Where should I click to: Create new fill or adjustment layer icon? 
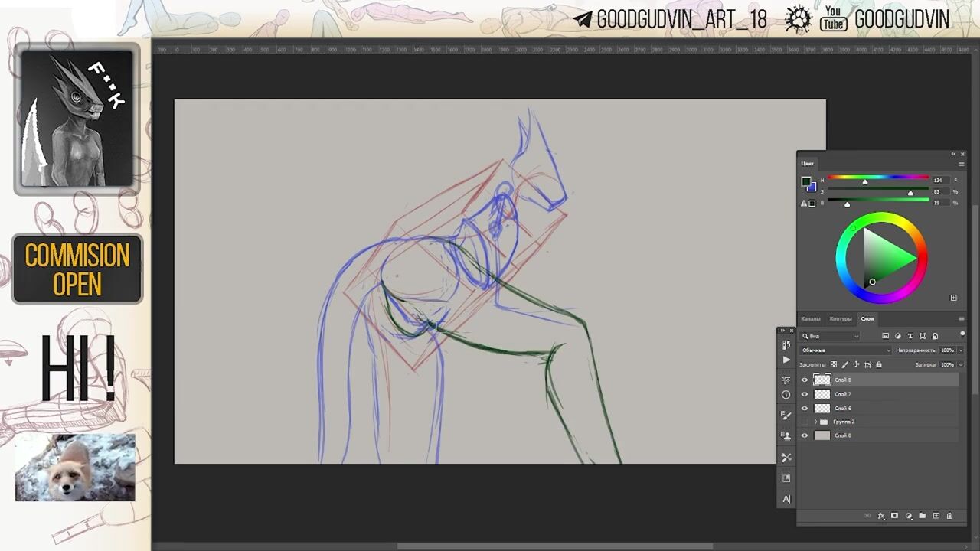(x=909, y=516)
